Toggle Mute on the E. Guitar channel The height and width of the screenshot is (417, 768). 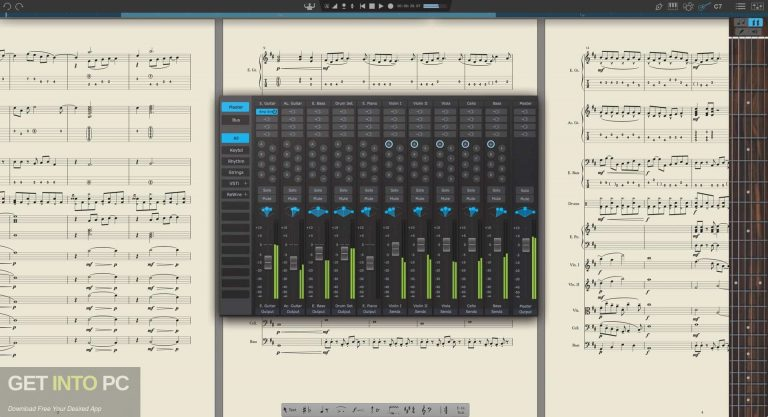[x=267, y=198]
